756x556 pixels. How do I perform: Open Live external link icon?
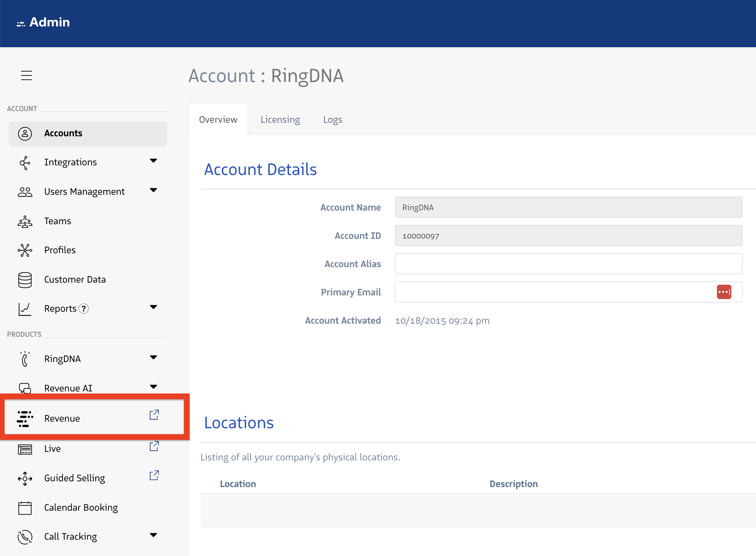154,446
